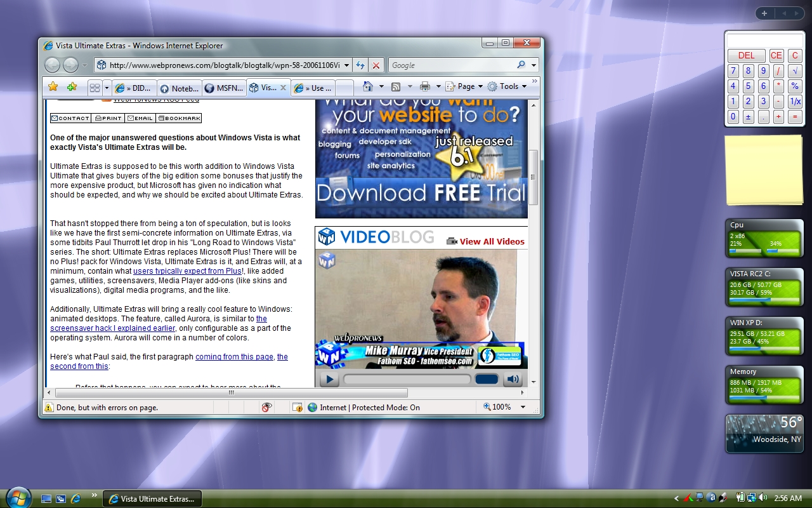Expand the Home button dropdown arrow
Viewport: 812px width, 508px height.
tap(381, 86)
